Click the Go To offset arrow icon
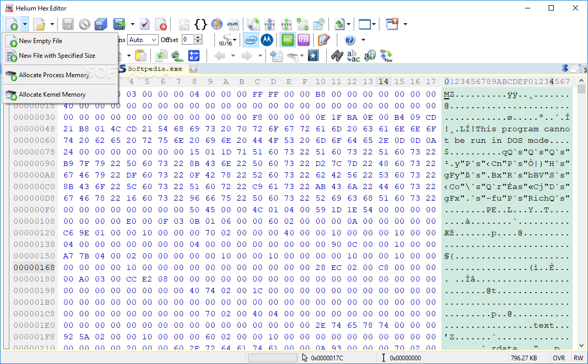 pyautogui.click(x=276, y=56)
